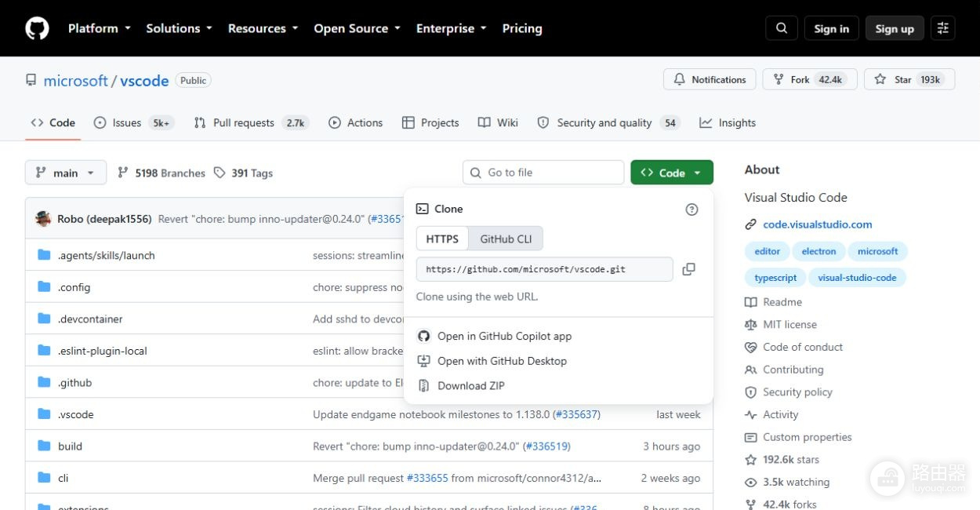Open the Security policy link
Image resolution: width=980 pixels, height=510 pixels.
798,392
